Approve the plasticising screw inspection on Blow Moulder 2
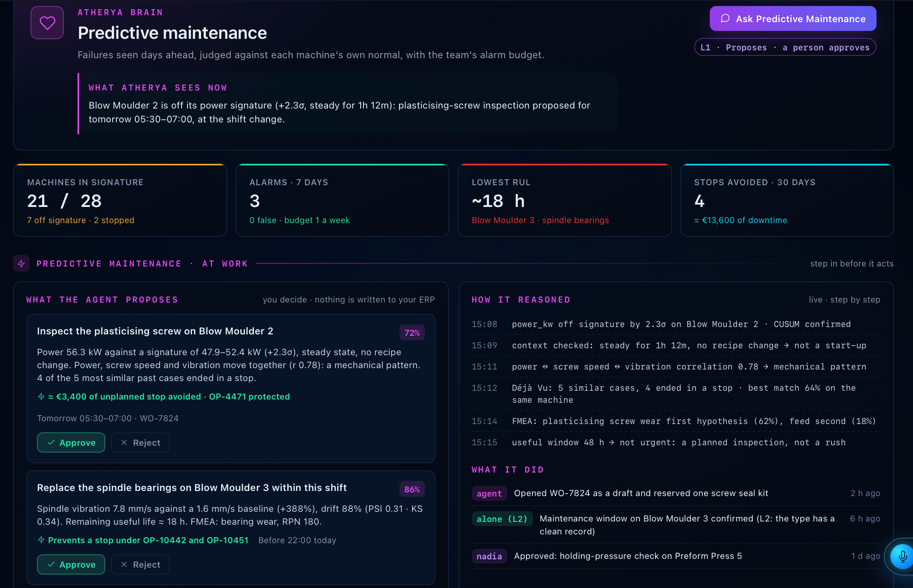 71,443
